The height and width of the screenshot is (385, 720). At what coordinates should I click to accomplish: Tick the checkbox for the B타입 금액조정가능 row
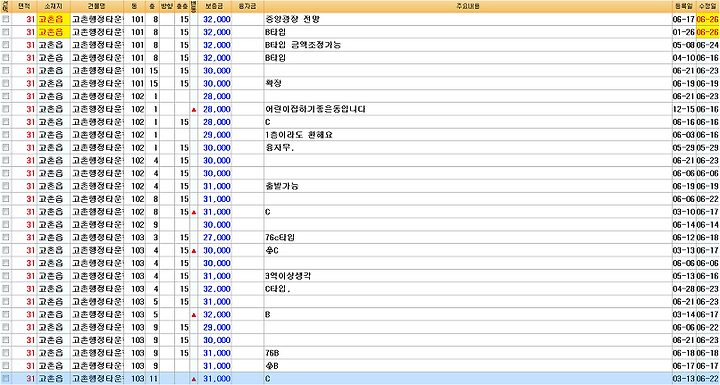point(6,45)
